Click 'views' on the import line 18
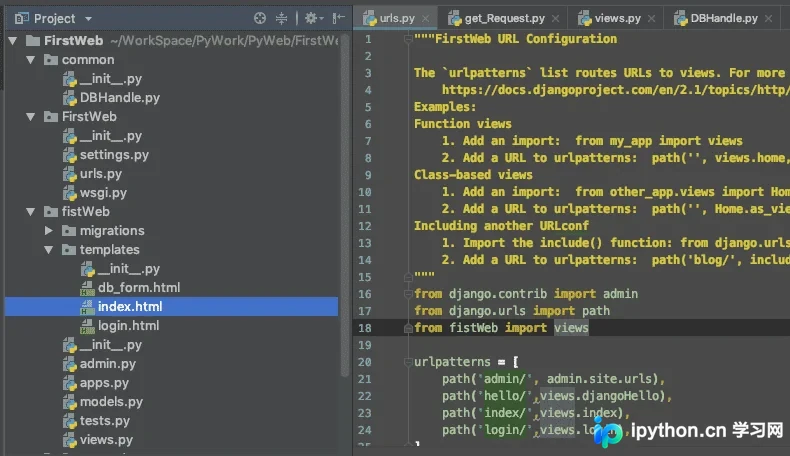Image resolution: width=790 pixels, height=456 pixels. pyautogui.click(x=571, y=328)
